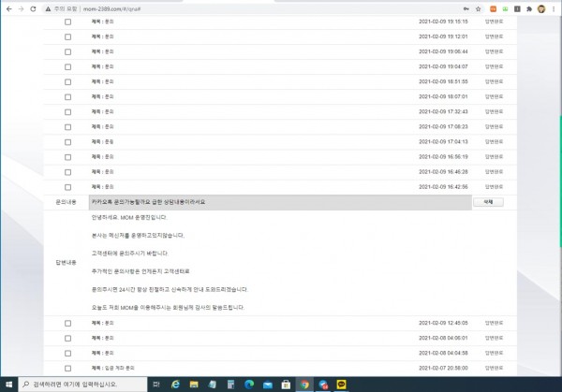Open the not-secure warning icon

(x=48, y=9)
